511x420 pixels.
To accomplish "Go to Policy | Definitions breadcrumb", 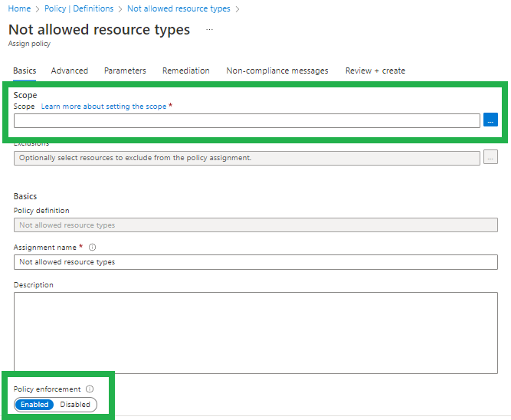I will [x=79, y=8].
